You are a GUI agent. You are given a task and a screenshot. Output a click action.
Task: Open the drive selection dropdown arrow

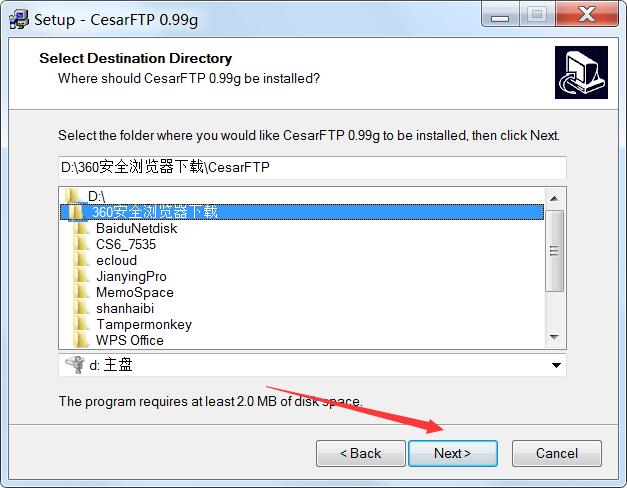[556, 365]
